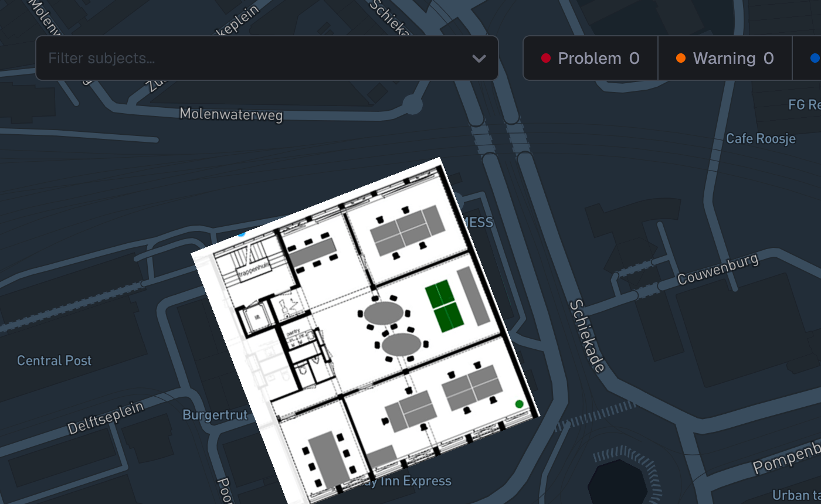Click the Burgertrut map label
Image resolution: width=821 pixels, height=504 pixels.
point(215,416)
